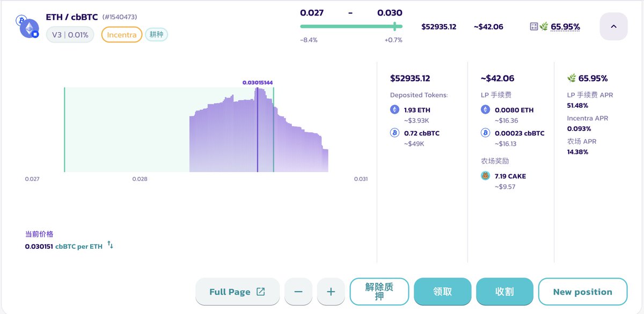
Task: Click the header position value $52935.12
Action: (x=439, y=26)
